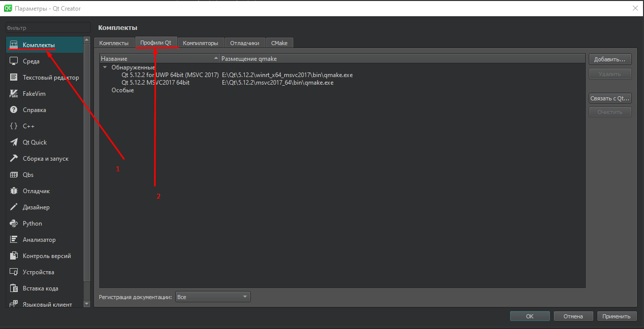This screenshot has height=329, width=644.
Task: Click the Размещение qmake column header
Action: [403, 59]
